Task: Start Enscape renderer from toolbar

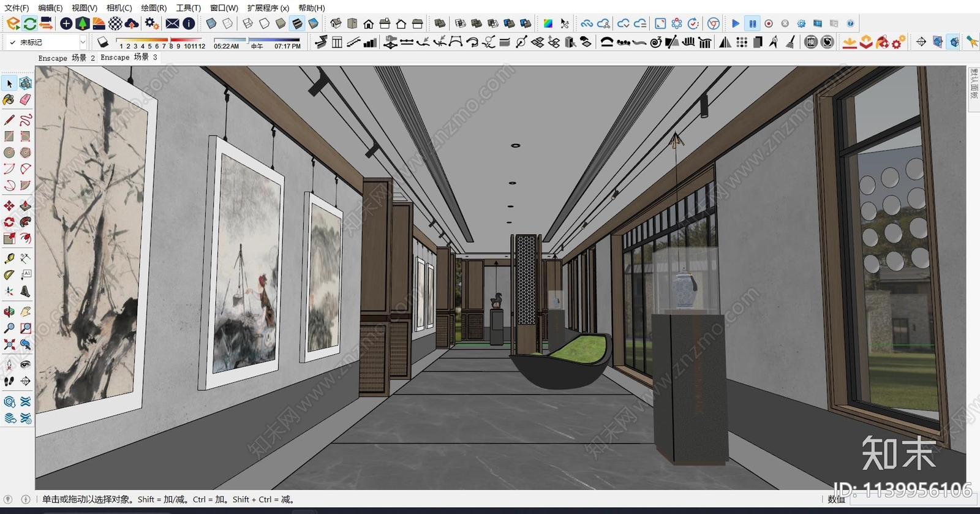Action: pyautogui.click(x=13, y=23)
